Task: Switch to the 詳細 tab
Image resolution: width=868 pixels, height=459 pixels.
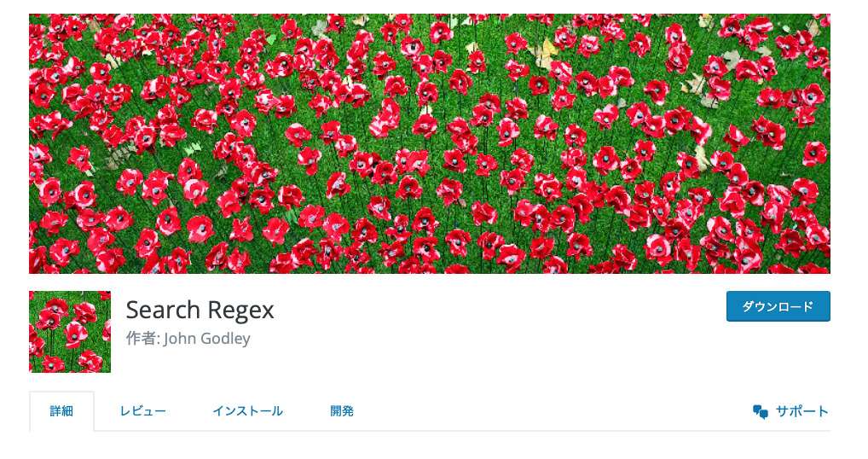Action: [x=61, y=411]
